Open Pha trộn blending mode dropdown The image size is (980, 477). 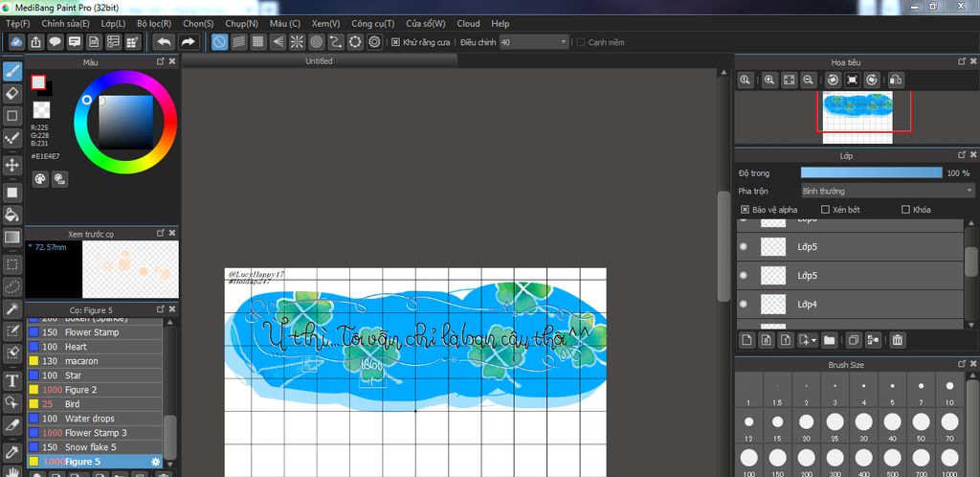point(888,192)
